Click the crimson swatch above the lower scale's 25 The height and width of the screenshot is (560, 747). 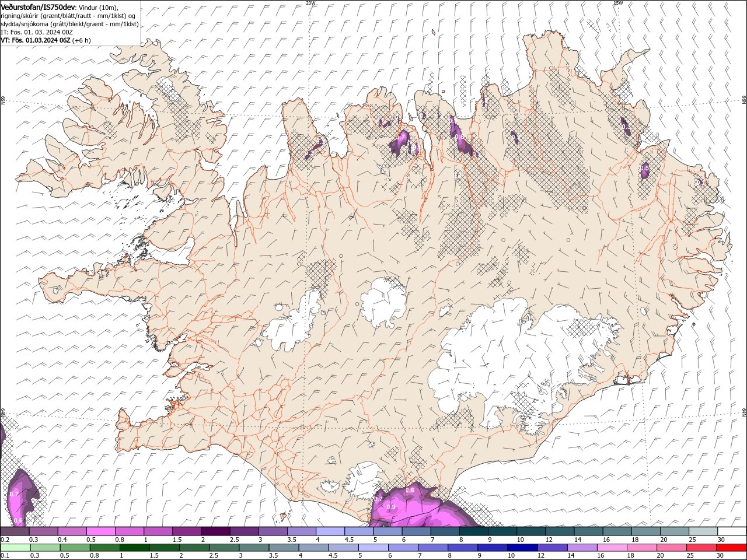click(701, 548)
